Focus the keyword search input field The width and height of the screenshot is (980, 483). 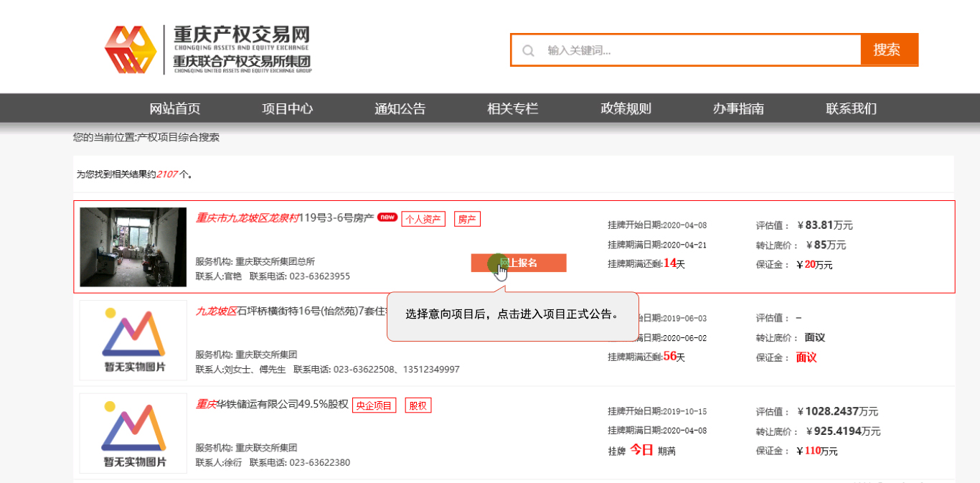tap(686, 50)
